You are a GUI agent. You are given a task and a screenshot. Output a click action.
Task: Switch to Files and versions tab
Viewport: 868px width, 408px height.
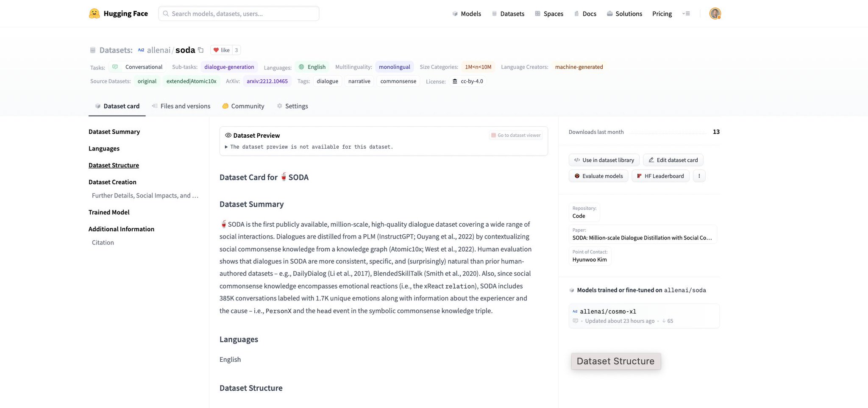181,106
